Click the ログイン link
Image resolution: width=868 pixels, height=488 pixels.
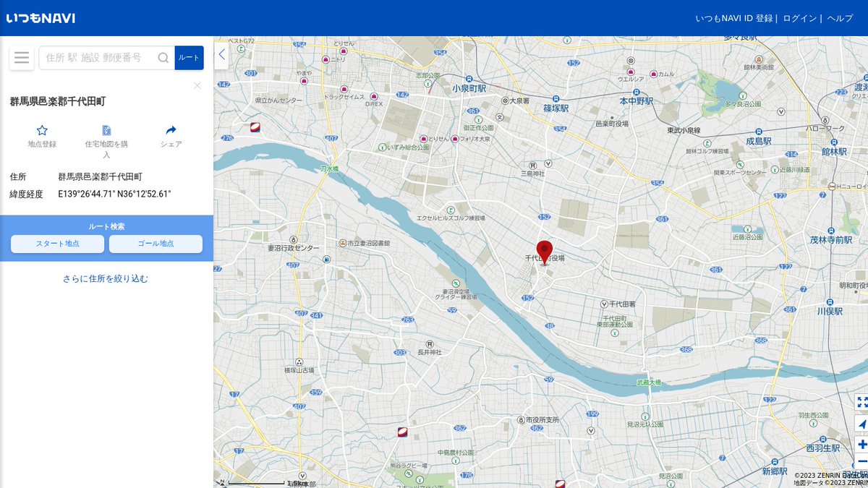pos(800,18)
